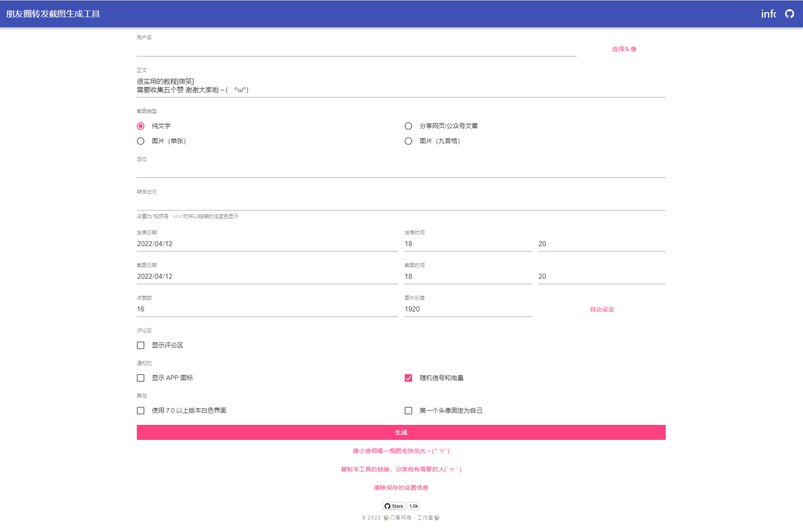Open the GitHub repository from the header
This screenshot has height=532, width=803.
click(789, 14)
